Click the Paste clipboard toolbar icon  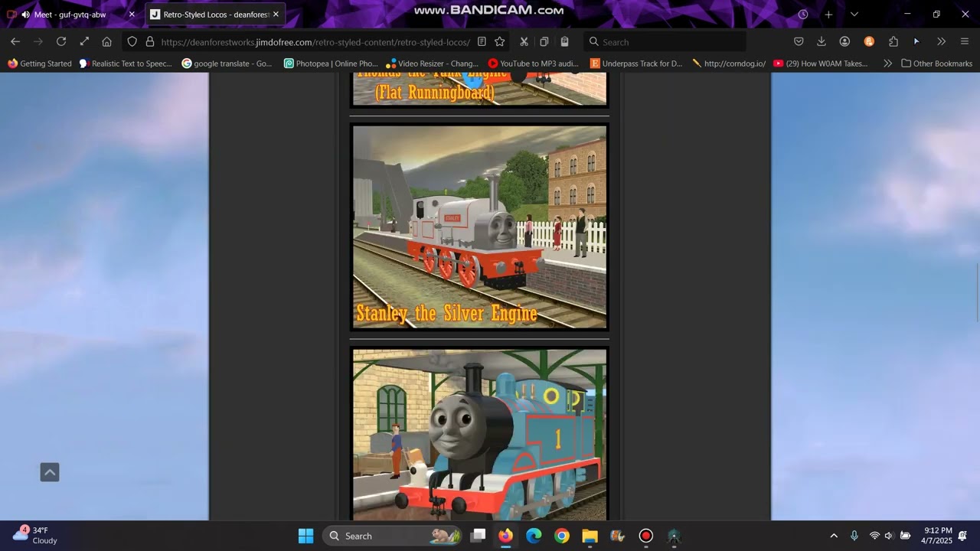[564, 41]
